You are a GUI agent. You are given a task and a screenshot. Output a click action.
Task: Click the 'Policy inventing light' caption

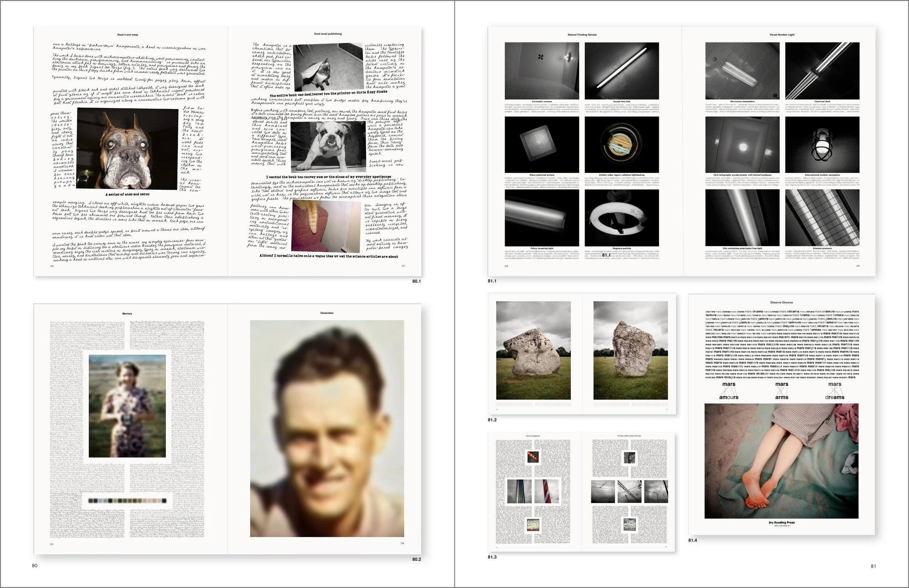pyautogui.click(x=541, y=248)
